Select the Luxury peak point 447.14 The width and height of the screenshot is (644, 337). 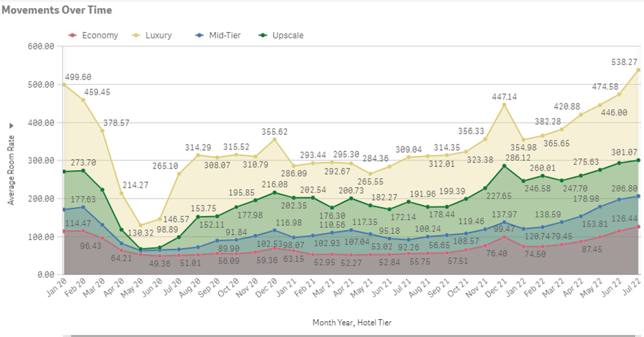point(504,105)
